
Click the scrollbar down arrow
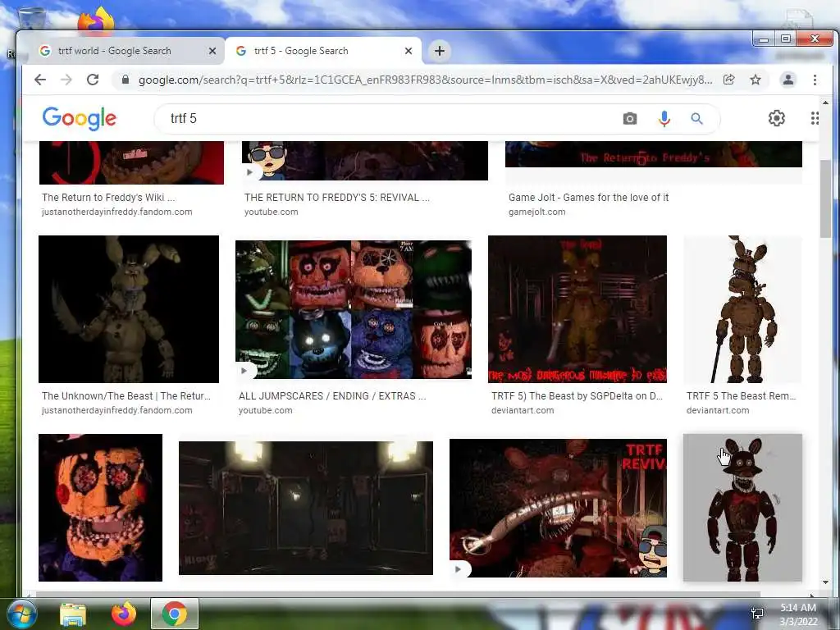tap(825, 582)
